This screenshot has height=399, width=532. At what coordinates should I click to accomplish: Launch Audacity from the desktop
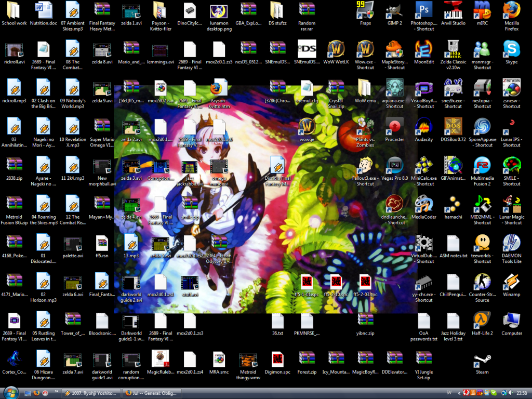tap(424, 127)
